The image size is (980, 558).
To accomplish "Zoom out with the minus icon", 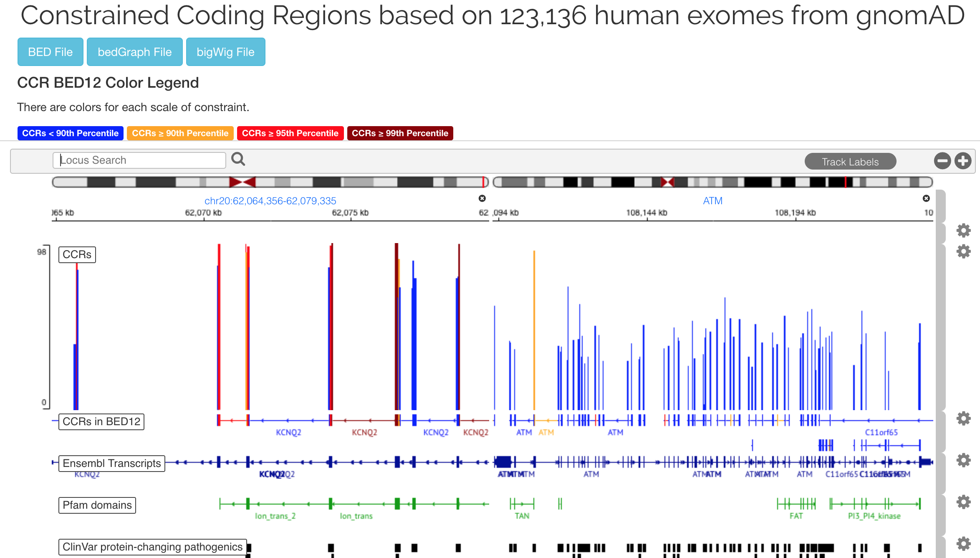I will 942,161.
